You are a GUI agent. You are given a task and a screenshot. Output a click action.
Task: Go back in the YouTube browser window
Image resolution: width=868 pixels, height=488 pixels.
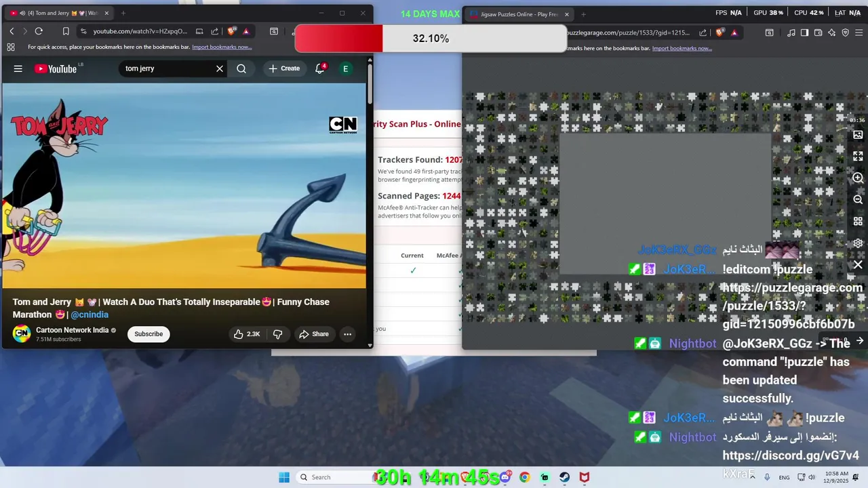[12, 31]
